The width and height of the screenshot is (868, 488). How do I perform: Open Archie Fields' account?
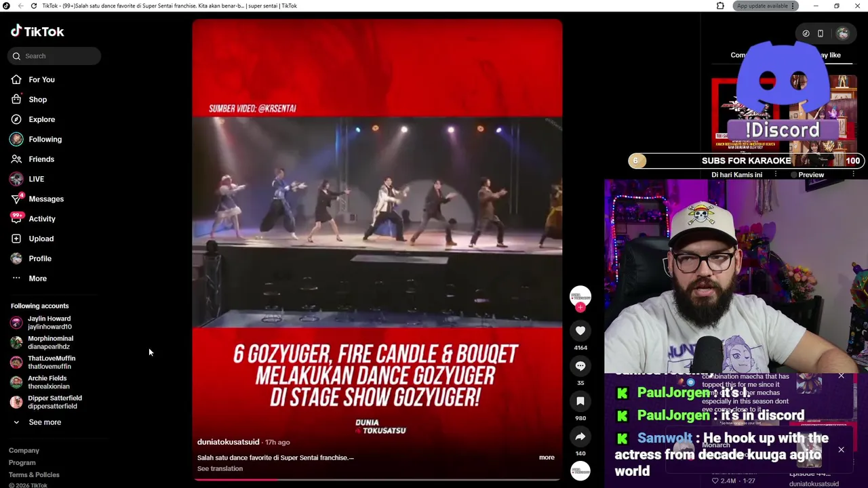pyautogui.click(x=47, y=382)
